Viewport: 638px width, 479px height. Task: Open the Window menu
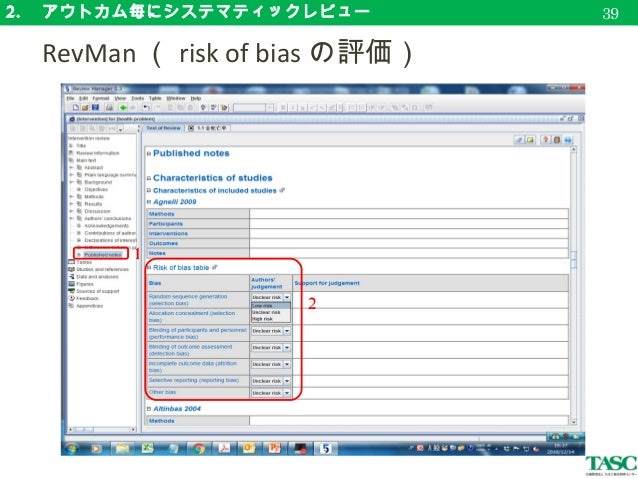click(x=176, y=98)
